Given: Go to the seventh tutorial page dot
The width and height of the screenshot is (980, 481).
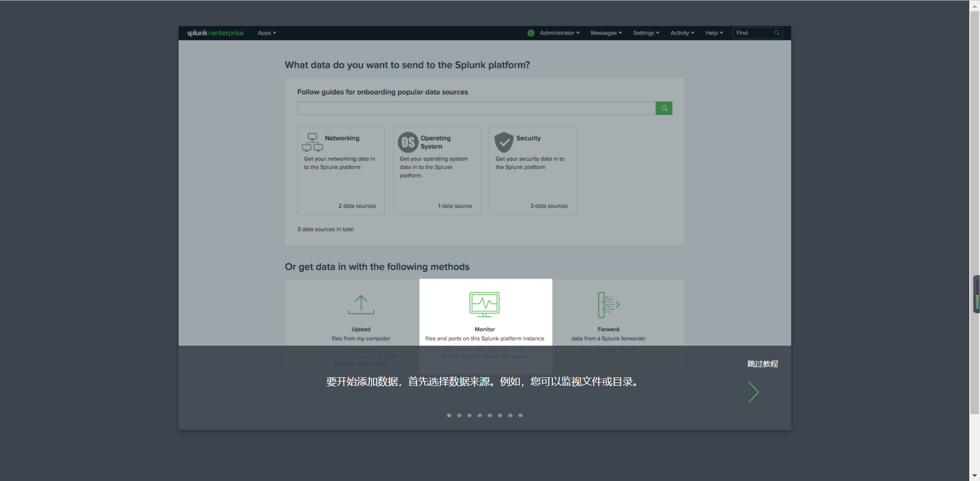Looking at the screenshot, I should click(510, 416).
